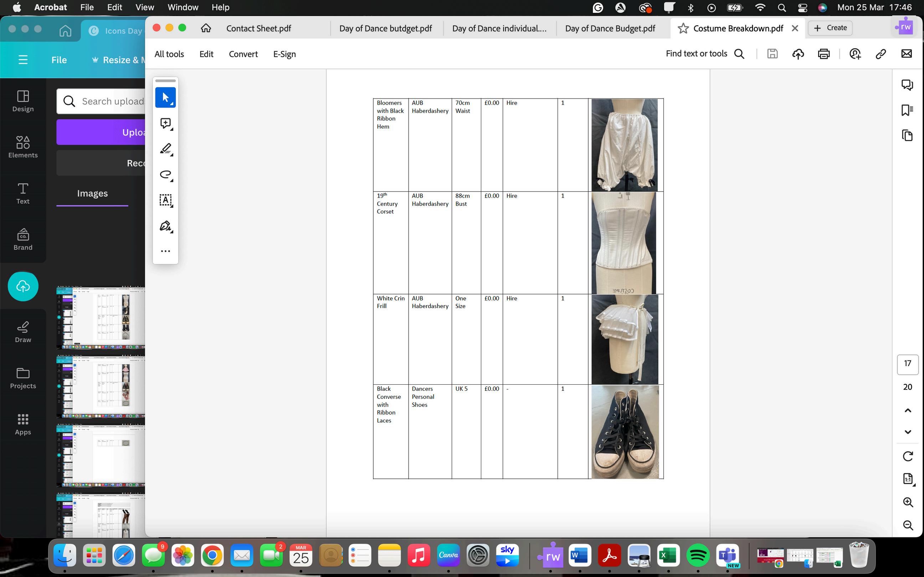The width and height of the screenshot is (924, 577).
Task: Open the fill and sign pen tool
Action: tap(165, 226)
